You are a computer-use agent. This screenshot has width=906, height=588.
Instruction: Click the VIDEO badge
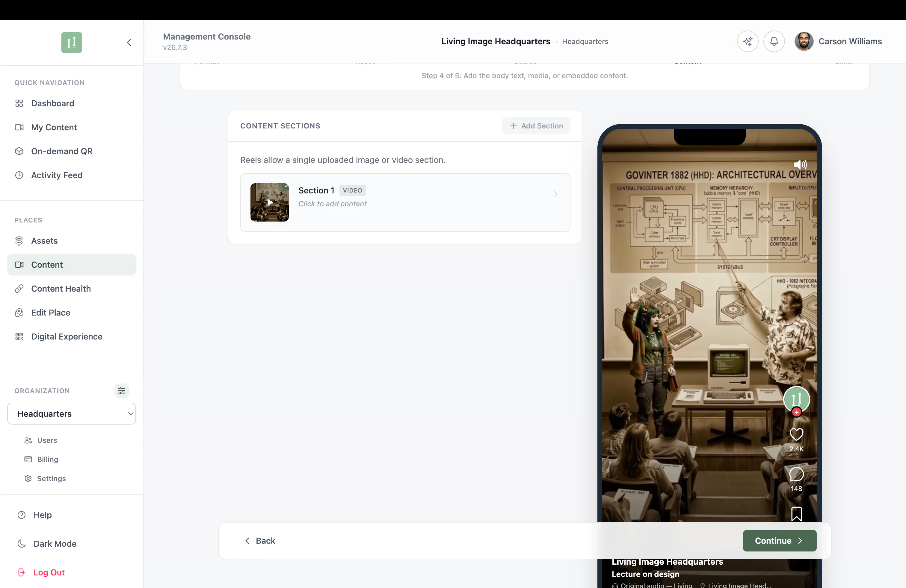[x=353, y=190]
